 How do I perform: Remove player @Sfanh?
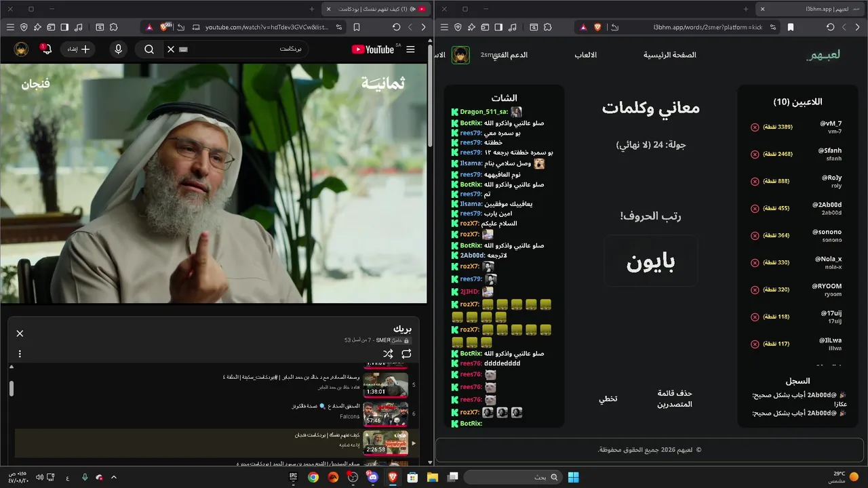point(755,154)
